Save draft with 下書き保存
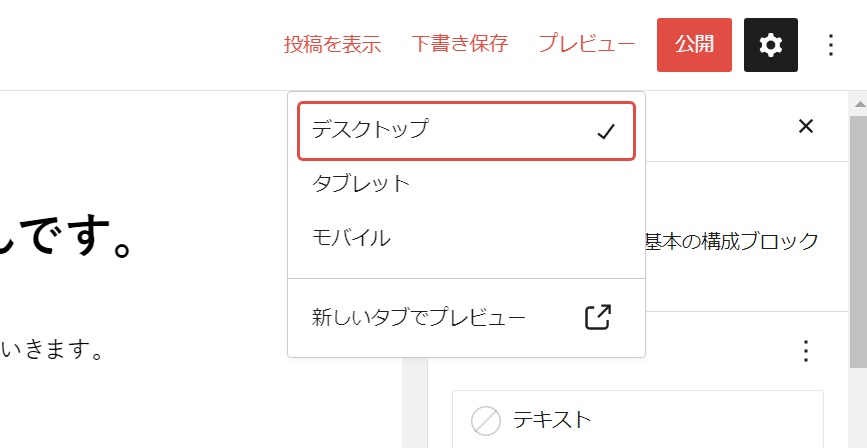This screenshot has width=867, height=448. [459, 45]
